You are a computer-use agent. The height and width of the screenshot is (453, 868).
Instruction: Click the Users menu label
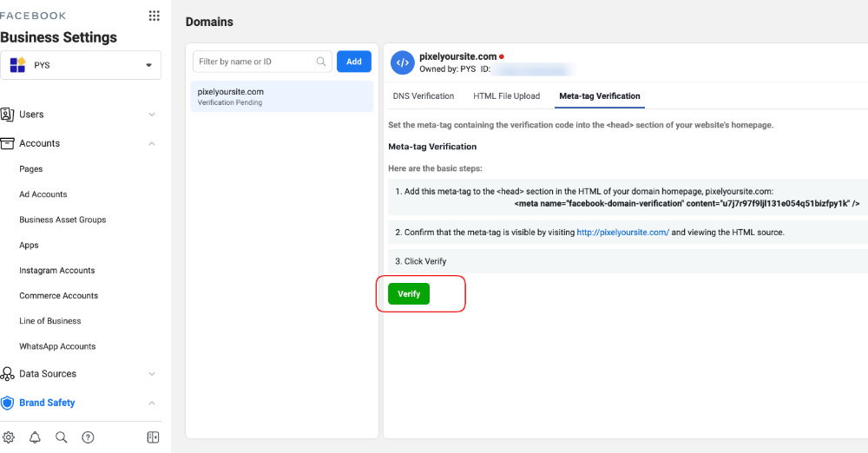point(31,114)
